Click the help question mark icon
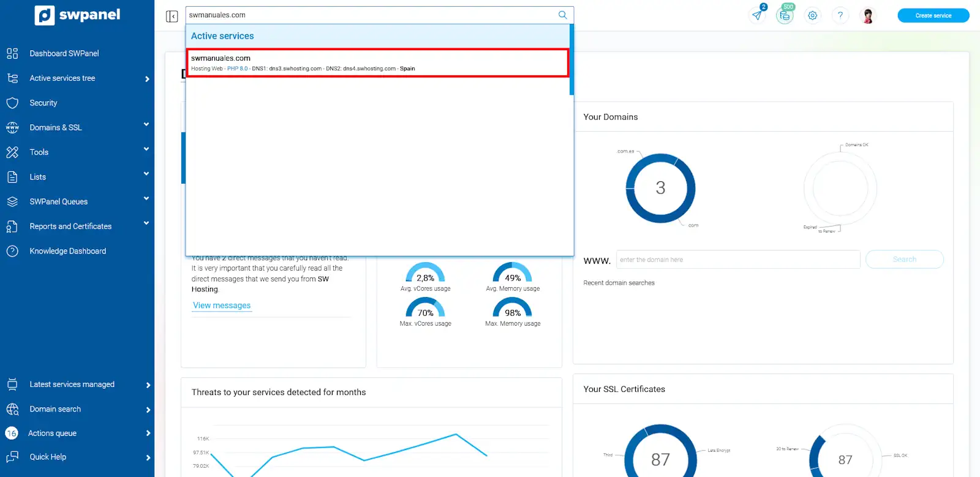This screenshot has width=980, height=477. coord(840,16)
